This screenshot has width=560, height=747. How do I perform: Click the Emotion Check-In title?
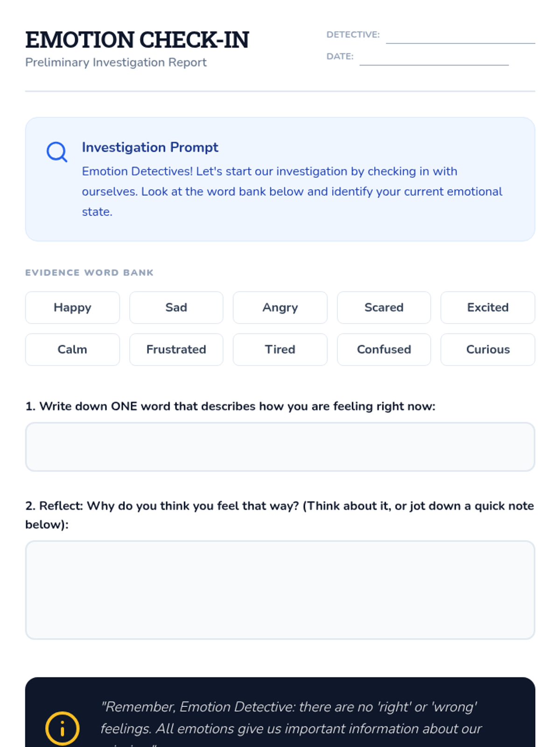click(137, 40)
